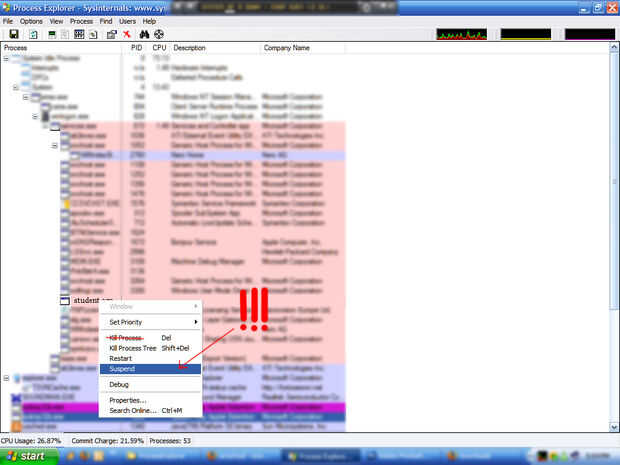This screenshot has width=620, height=465.
Task: Select Kill Process in the context menu
Action: coord(150,338)
